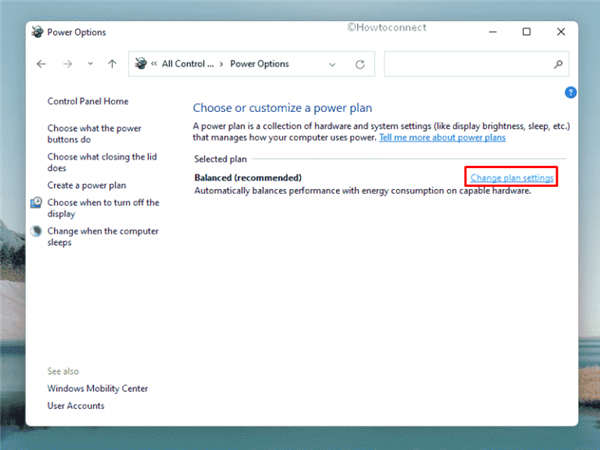Maximize the Power Options window
This screenshot has height=450, width=600.
527,32
